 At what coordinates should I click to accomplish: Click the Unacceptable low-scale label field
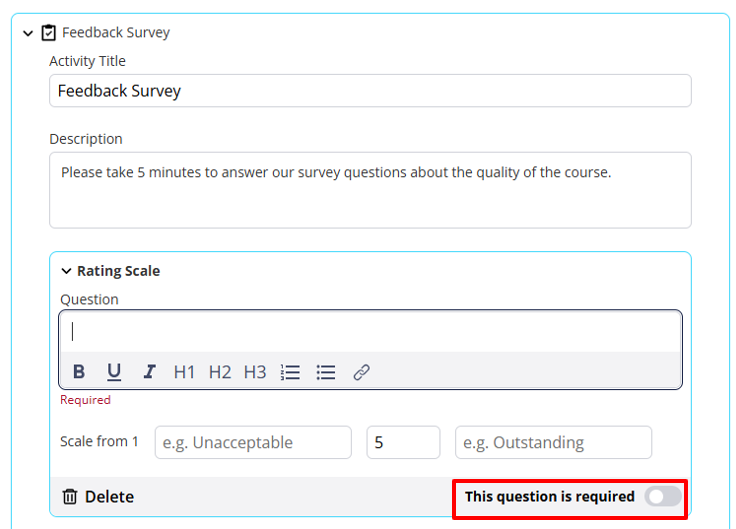pos(253,442)
